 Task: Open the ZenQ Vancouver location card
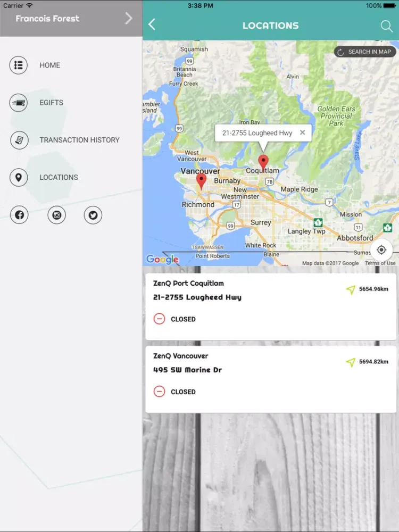270,379
